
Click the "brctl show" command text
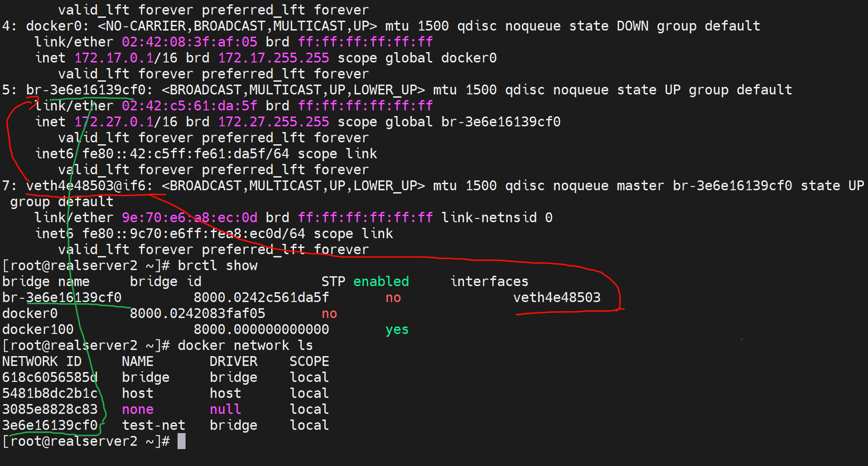click(217, 265)
